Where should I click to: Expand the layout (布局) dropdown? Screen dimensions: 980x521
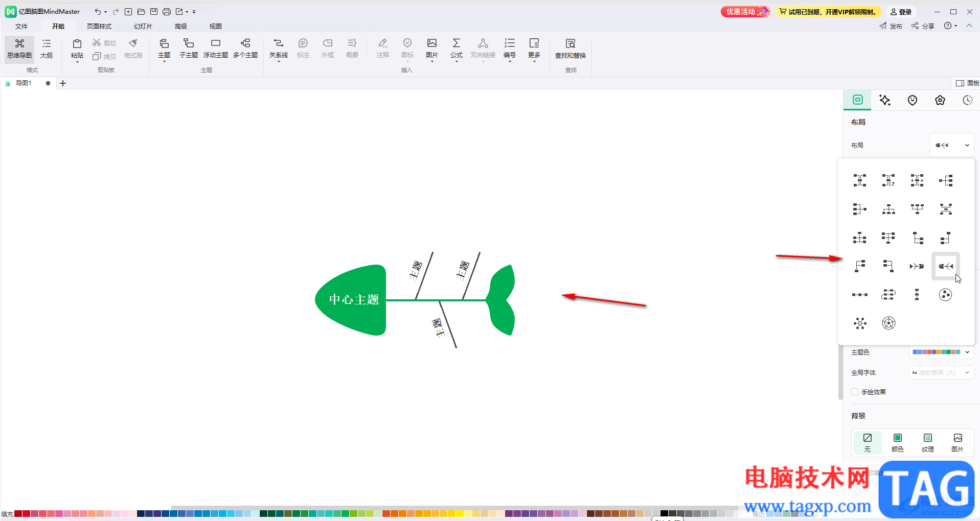(x=951, y=145)
